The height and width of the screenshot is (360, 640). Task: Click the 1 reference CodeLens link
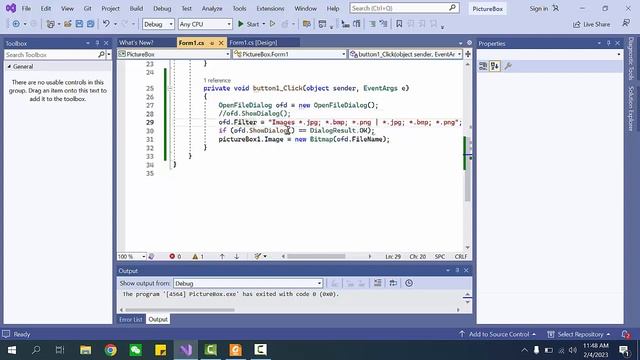(x=217, y=80)
